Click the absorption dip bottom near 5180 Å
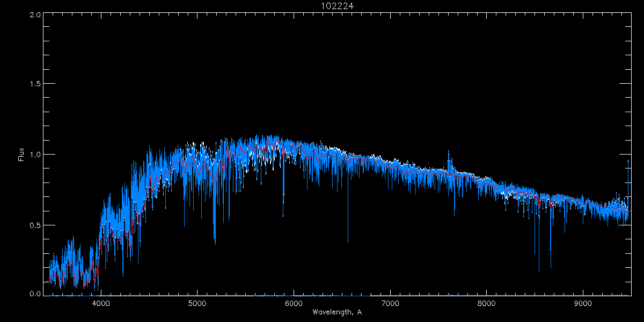The width and height of the screenshot is (644, 322). coord(215,241)
